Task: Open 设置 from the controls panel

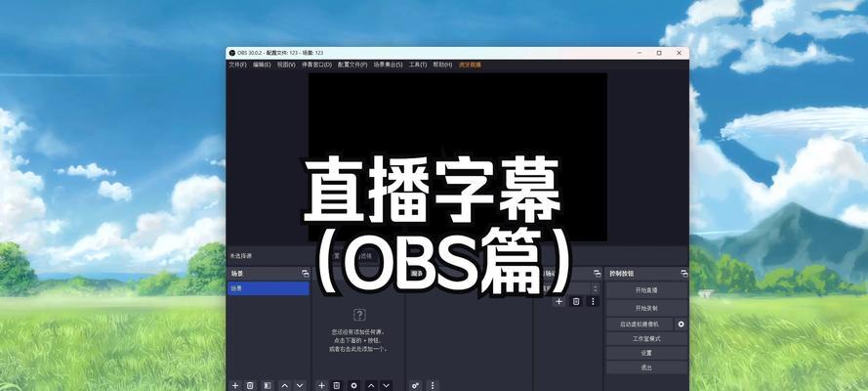Action: (x=646, y=353)
